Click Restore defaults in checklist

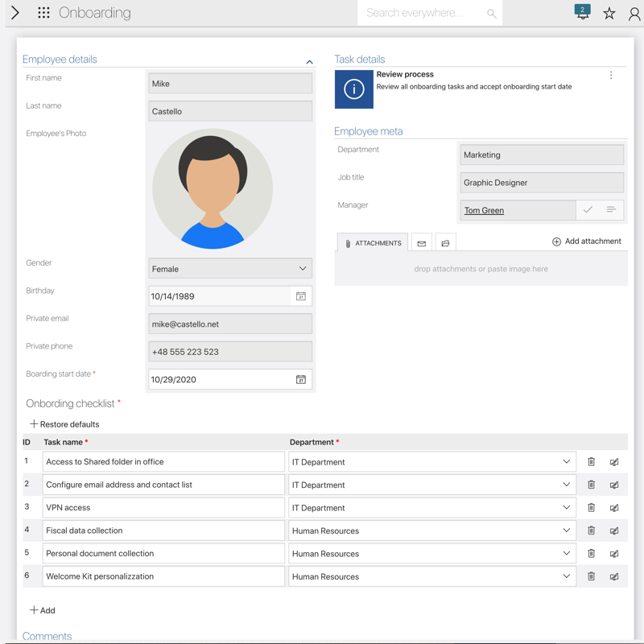click(64, 424)
